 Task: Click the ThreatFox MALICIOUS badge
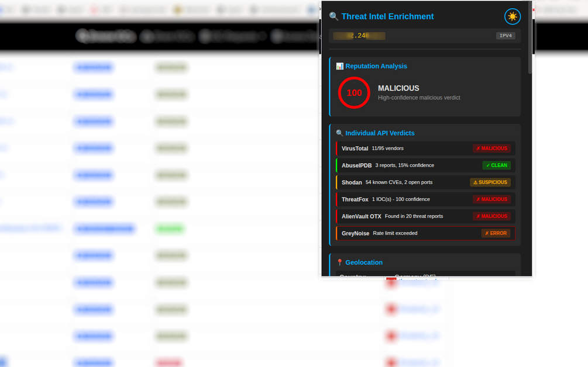coord(491,199)
